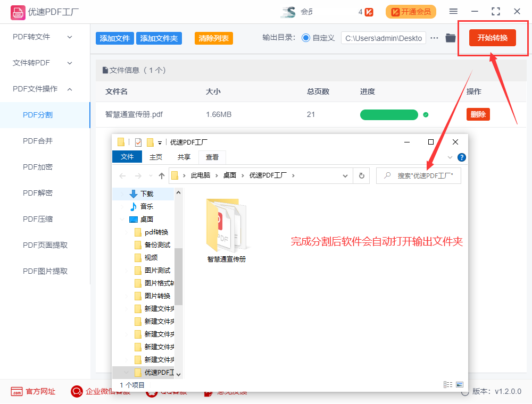Viewport: 532px width, 404px height.
Task: Open the 共享 ribbon tab
Action: point(184,157)
